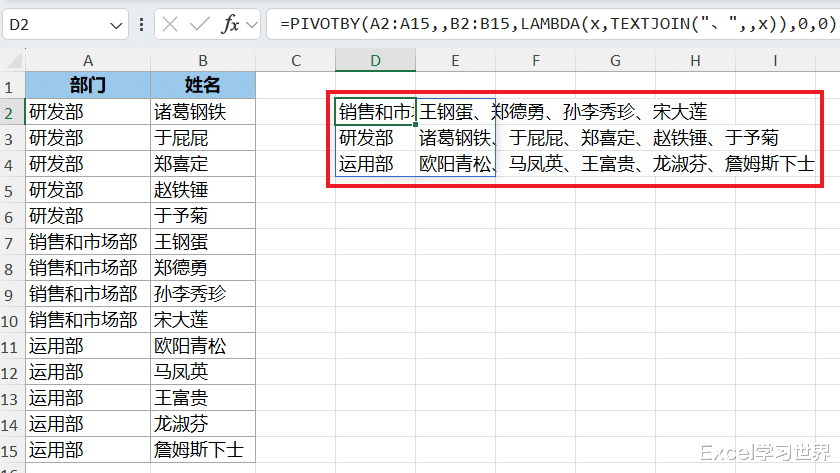Select cell containing 郑喜定
The height and width of the screenshot is (473, 840).
[203, 164]
